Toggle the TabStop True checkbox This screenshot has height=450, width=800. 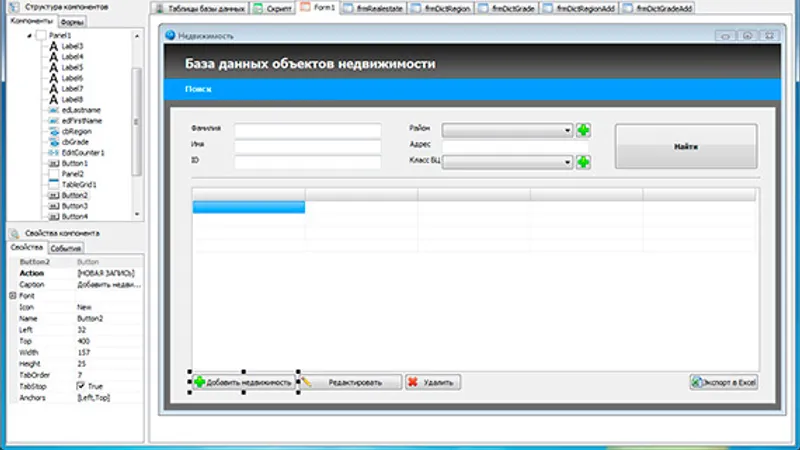tap(81, 386)
